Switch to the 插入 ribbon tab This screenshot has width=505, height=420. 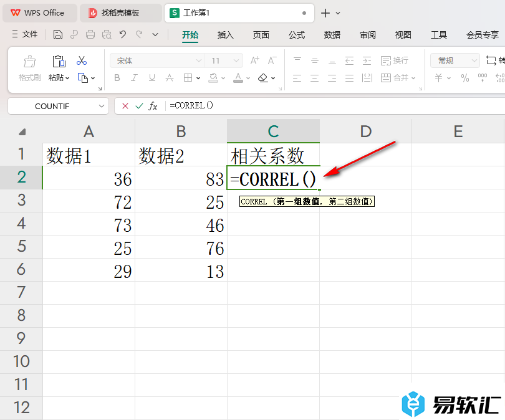click(225, 35)
